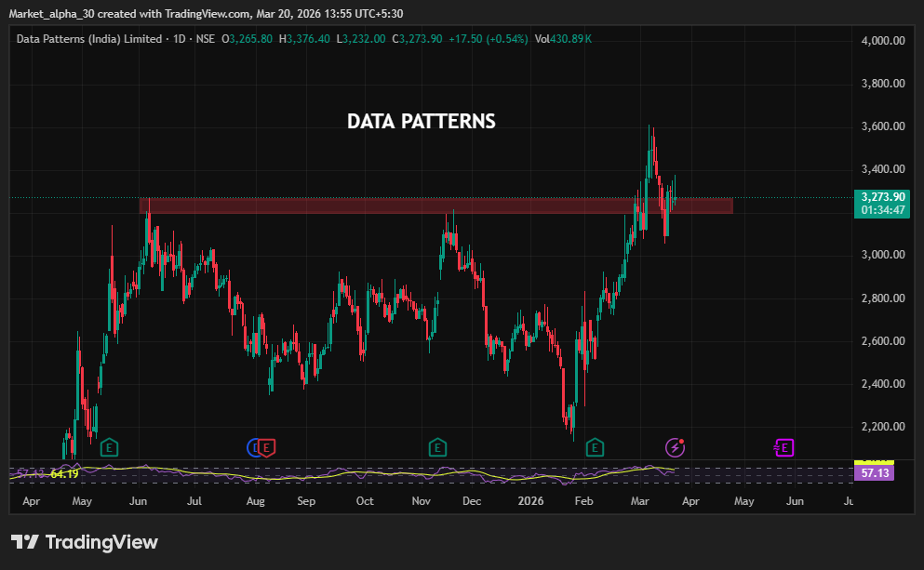
Task: Click the red earnings E icon above Aug
Action: (x=266, y=448)
